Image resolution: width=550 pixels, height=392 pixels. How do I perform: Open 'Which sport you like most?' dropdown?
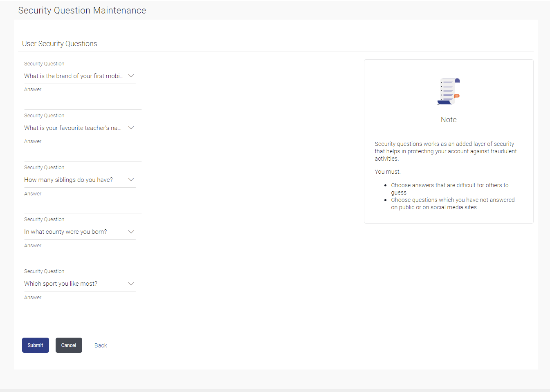pos(80,284)
